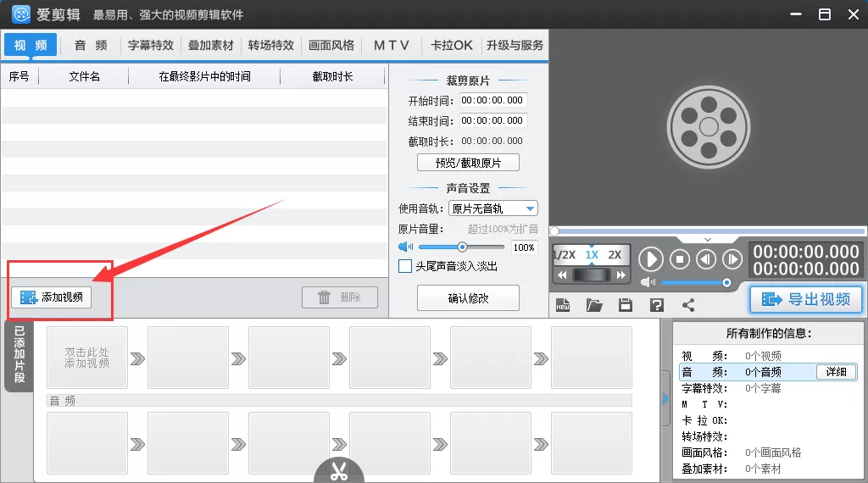
Task: Click the 双击此处添加视频 thumbnail slot
Action: point(87,358)
